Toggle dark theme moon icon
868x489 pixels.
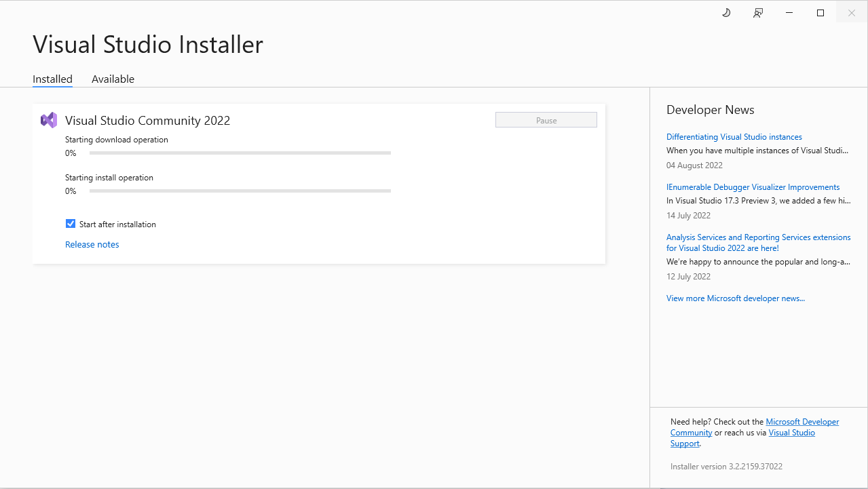pyautogui.click(x=726, y=13)
